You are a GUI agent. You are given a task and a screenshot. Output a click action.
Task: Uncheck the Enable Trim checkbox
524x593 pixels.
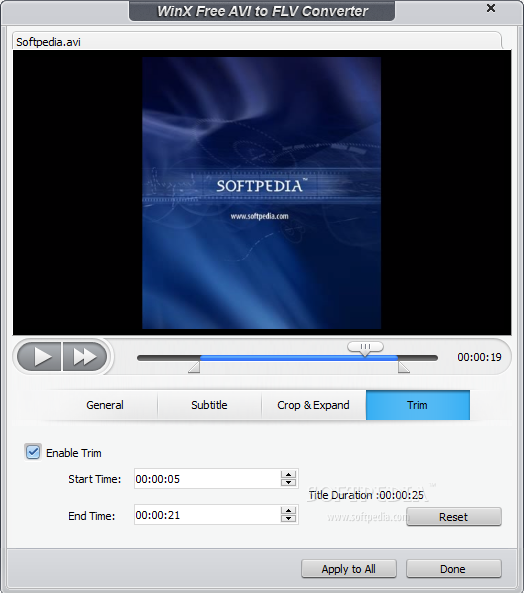(x=33, y=452)
